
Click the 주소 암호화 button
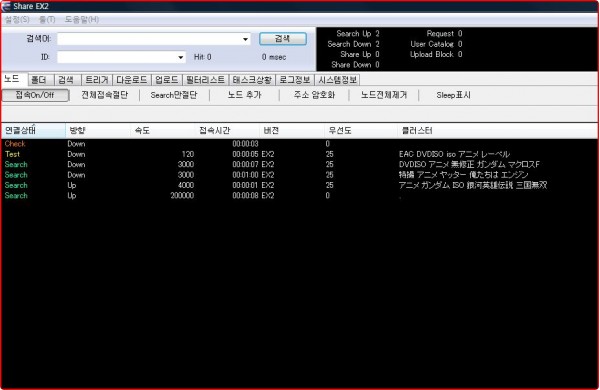pos(314,95)
